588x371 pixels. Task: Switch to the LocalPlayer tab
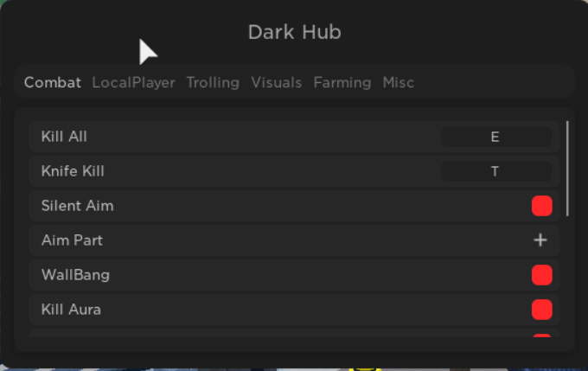click(133, 82)
